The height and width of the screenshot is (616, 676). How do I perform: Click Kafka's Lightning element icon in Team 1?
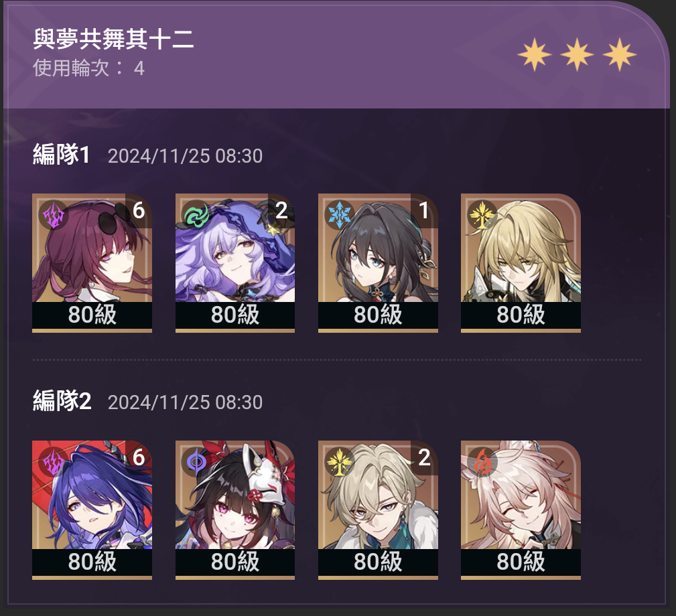coord(53,214)
